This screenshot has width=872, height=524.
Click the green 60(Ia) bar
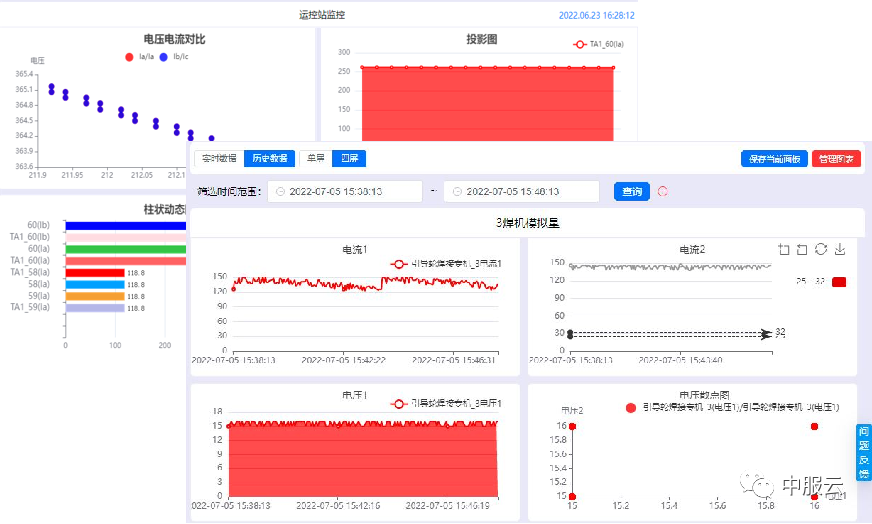126,249
